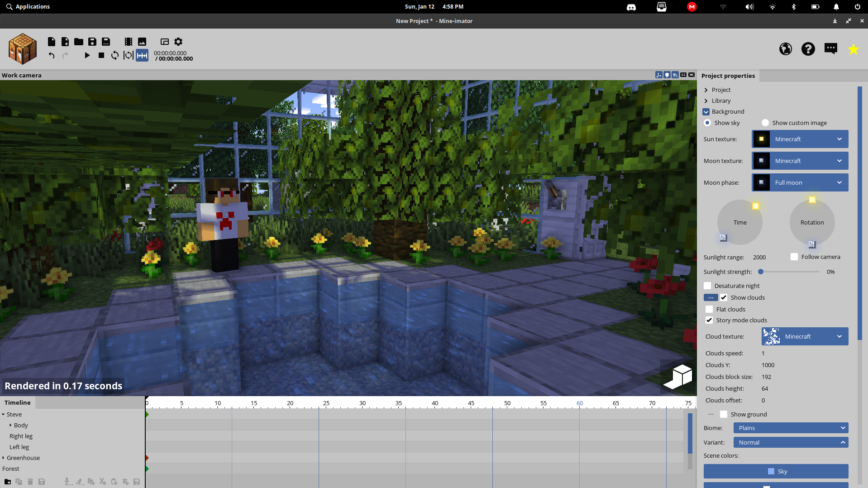Click the undo arrow icon

point(52,55)
